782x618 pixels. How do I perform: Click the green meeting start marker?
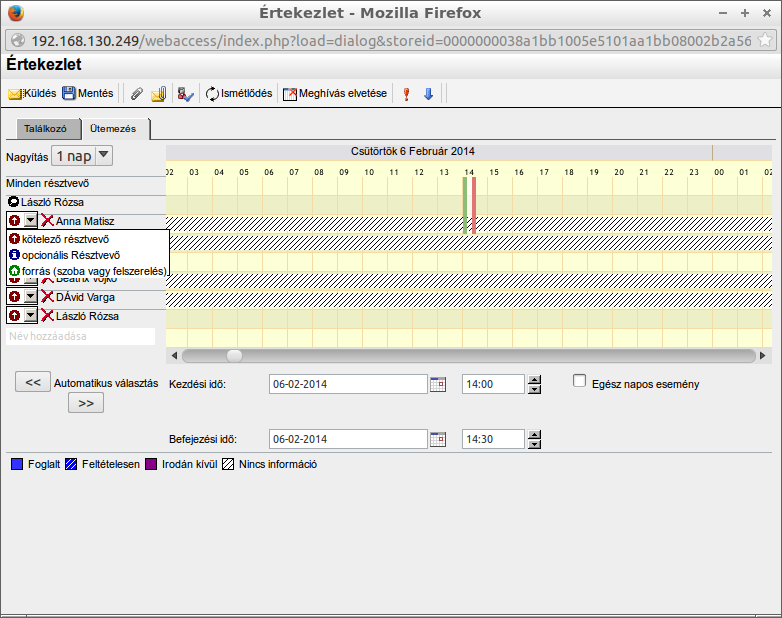click(465, 206)
